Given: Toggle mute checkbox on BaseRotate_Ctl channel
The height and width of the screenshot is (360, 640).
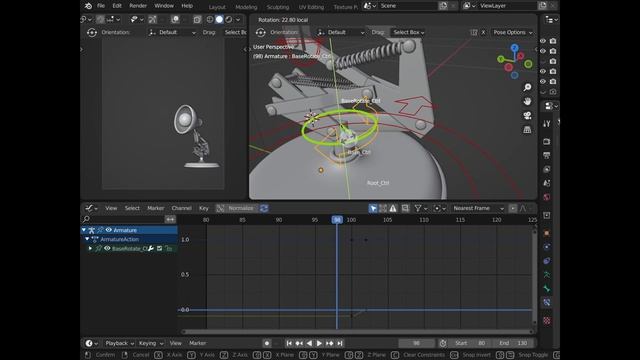Looking at the screenshot, I should [160, 248].
